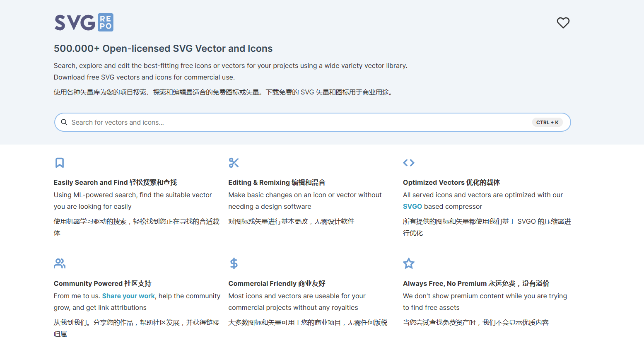Select the Editing & Remixing heading
This screenshot has height=338, width=644.
(x=277, y=182)
